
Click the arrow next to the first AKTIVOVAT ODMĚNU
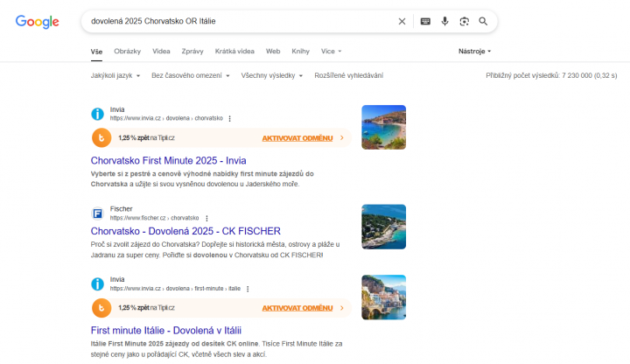point(342,137)
